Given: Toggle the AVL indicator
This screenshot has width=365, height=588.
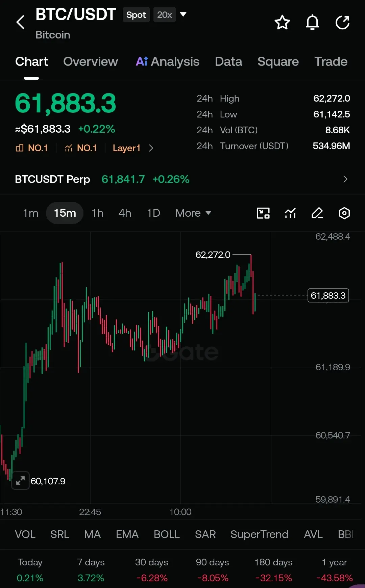Looking at the screenshot, I should pos(313,534).
